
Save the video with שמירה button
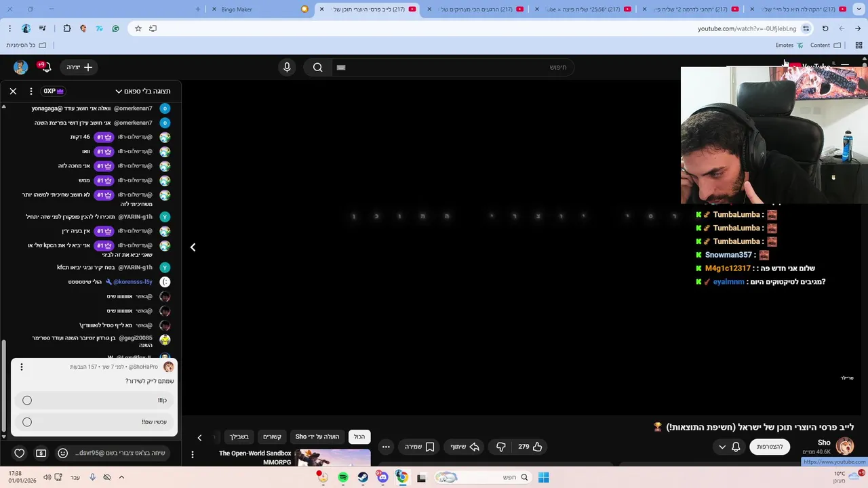[x=419, y=447]
